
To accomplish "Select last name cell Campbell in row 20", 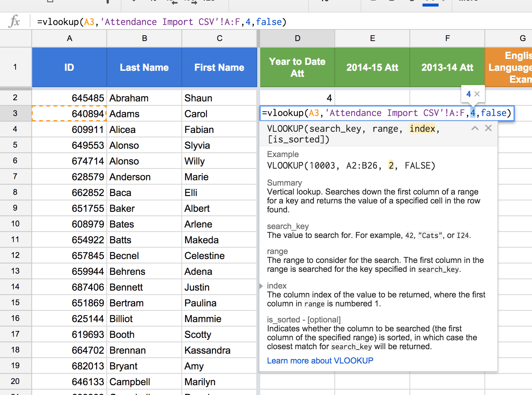I will (x=144, y=382).
